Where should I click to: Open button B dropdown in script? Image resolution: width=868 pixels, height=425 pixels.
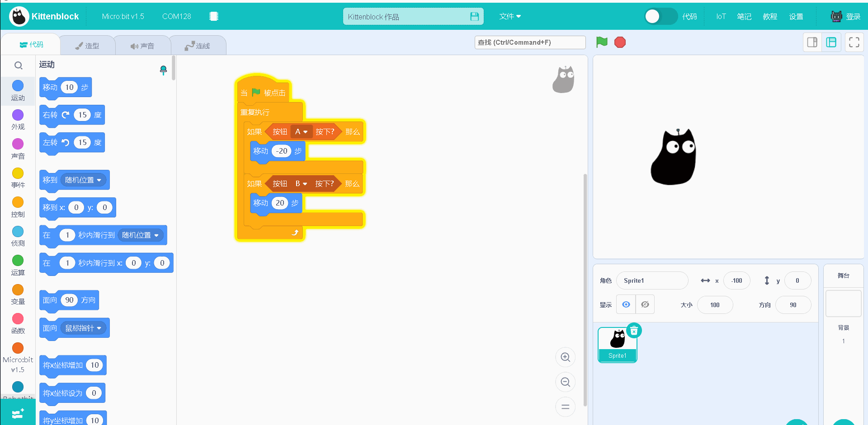(x=302, y=183)
